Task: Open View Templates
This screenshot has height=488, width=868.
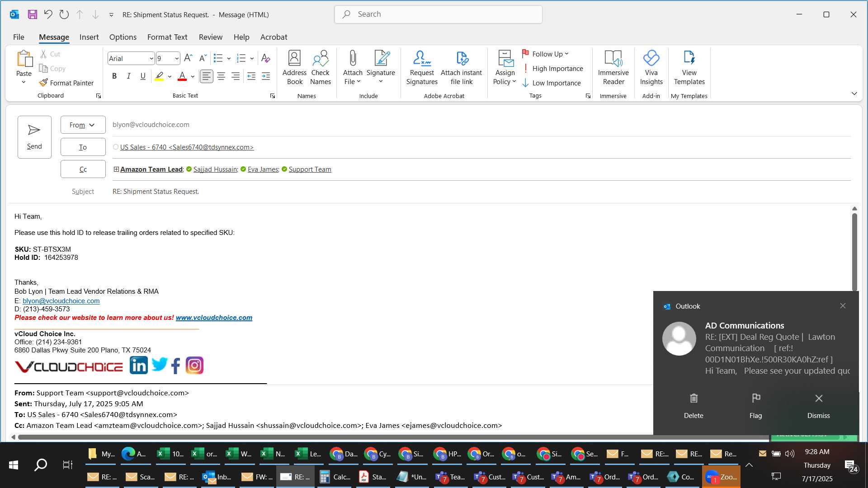Action: (689, 68)
